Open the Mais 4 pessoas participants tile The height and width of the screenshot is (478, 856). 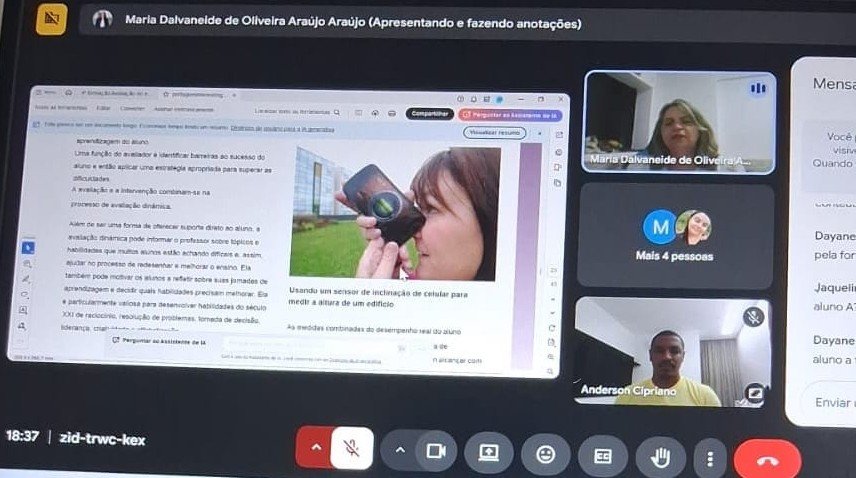pyautogui.click(x=675, y=235)
